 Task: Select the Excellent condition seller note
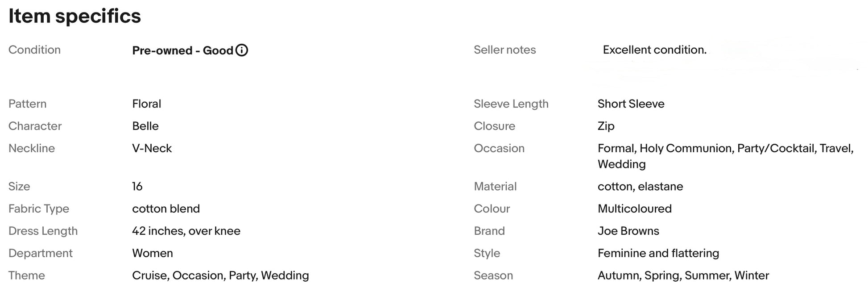[654, 50]
